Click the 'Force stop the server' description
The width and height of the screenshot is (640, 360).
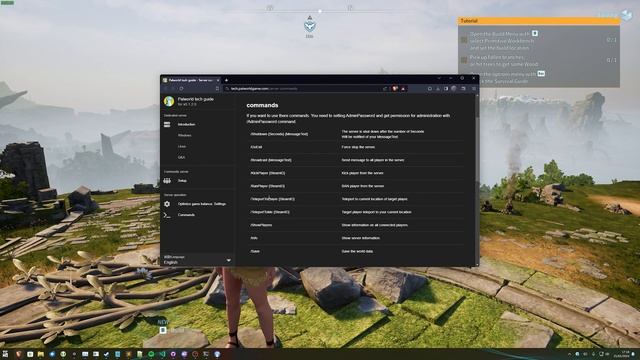click(x=358, y=147)
